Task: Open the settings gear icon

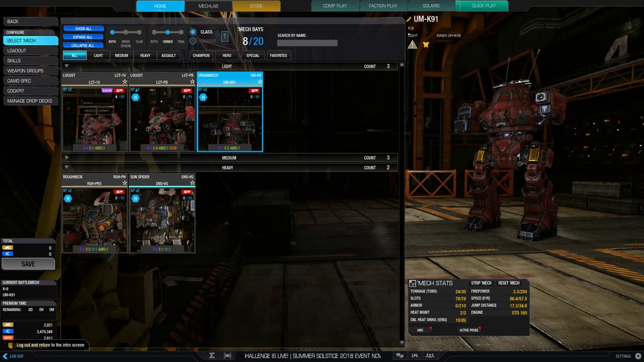Action: [x=638, y=356]
